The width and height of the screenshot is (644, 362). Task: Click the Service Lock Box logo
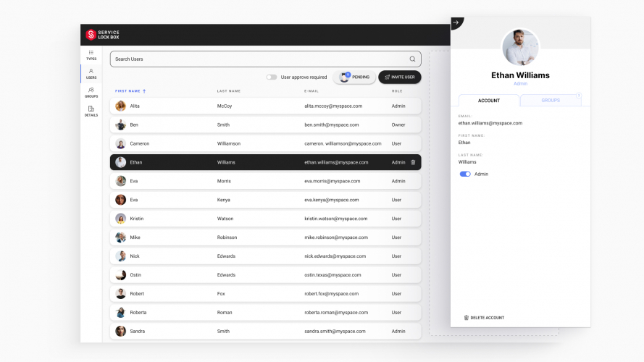102,34
